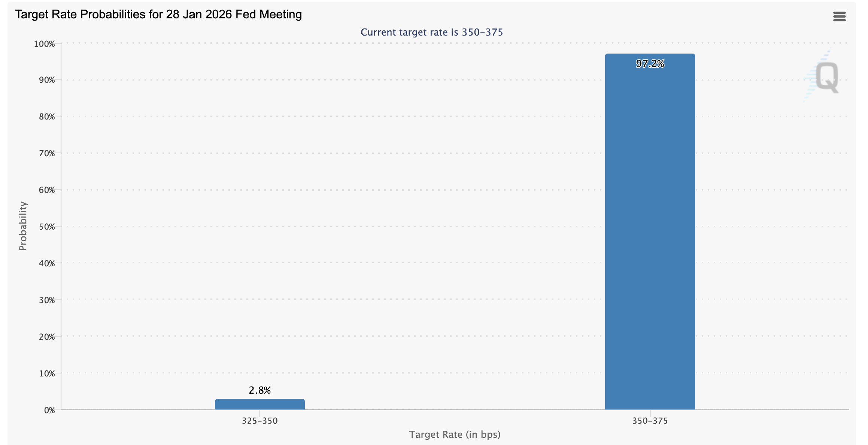The image size is (868, 445).
Task: Click the 0% y-axis tick label
Action: tap(49, 410)
